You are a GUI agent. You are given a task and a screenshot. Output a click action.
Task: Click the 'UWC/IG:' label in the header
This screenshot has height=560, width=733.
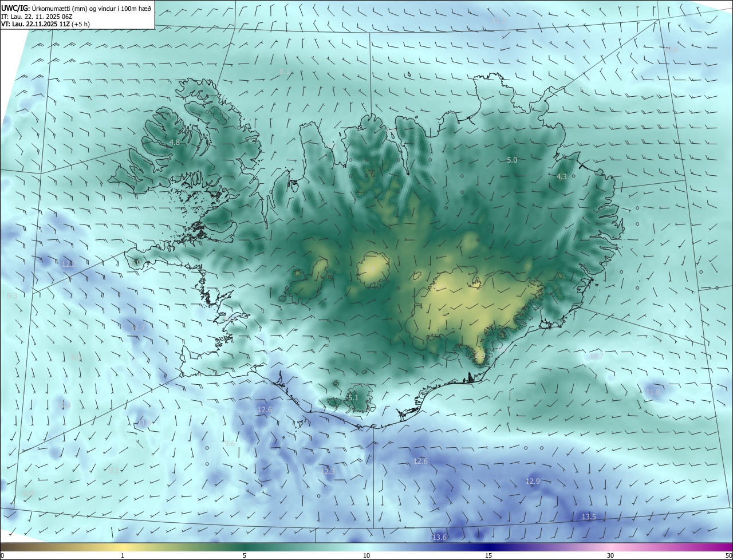(x=15, y=8)
